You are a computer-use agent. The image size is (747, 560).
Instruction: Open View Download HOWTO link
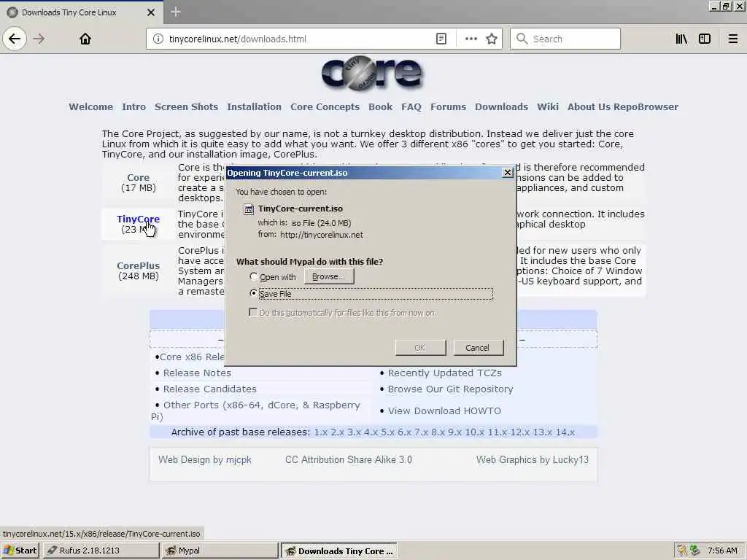444,411
